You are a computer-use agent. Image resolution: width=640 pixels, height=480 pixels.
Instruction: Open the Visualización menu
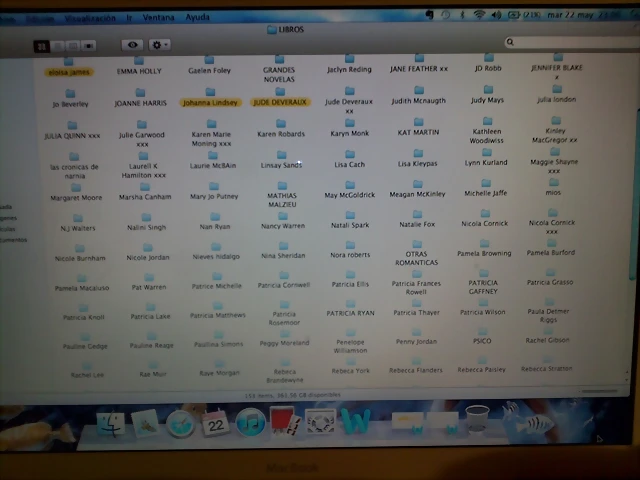point(90,18)
